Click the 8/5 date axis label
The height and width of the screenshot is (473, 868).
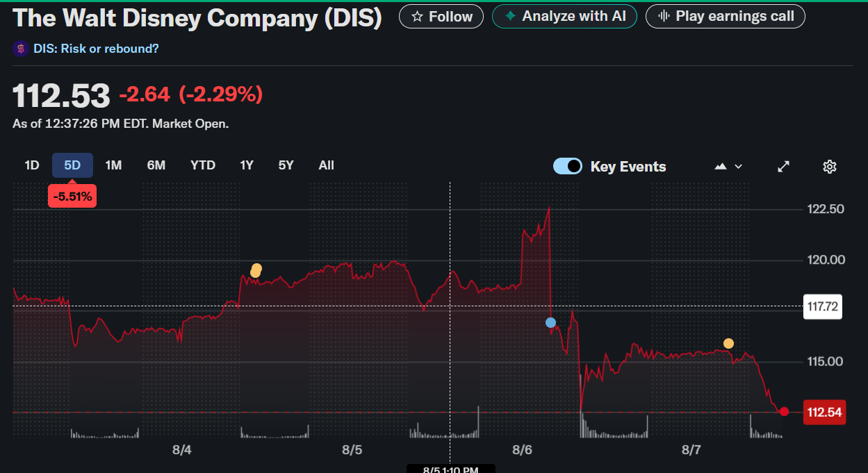pyautogui.click(x=352, y=450)
